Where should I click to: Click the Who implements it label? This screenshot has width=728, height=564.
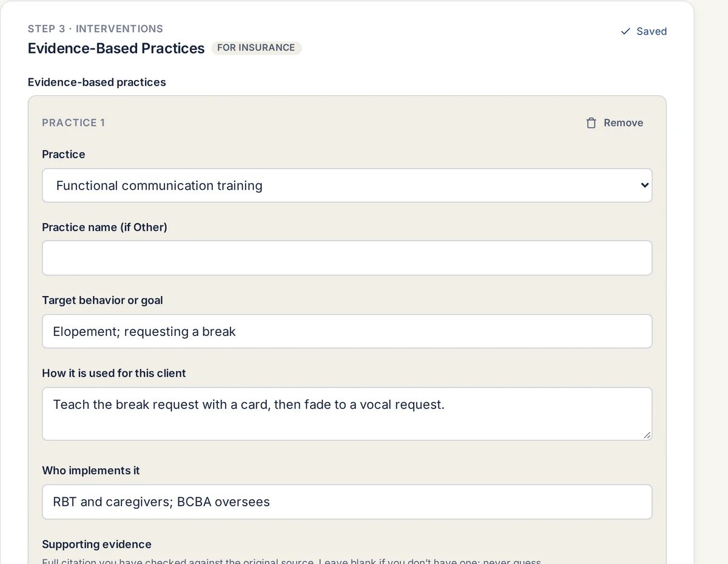pos(91,471)
